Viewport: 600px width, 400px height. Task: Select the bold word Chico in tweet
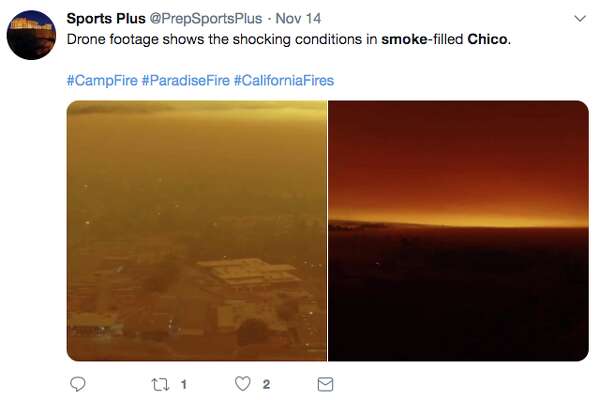click(487, 39)
